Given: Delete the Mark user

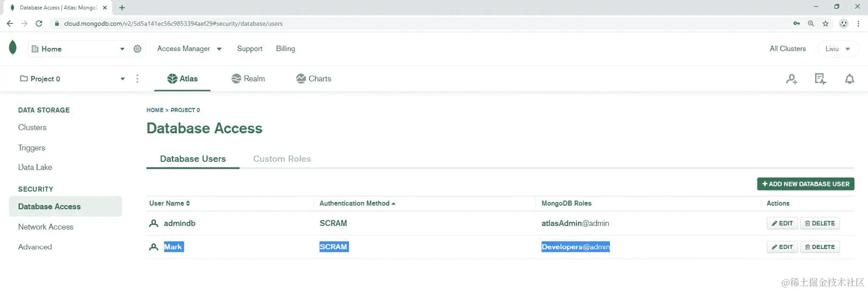Looking at the screenshot, I should pos(820,247).
